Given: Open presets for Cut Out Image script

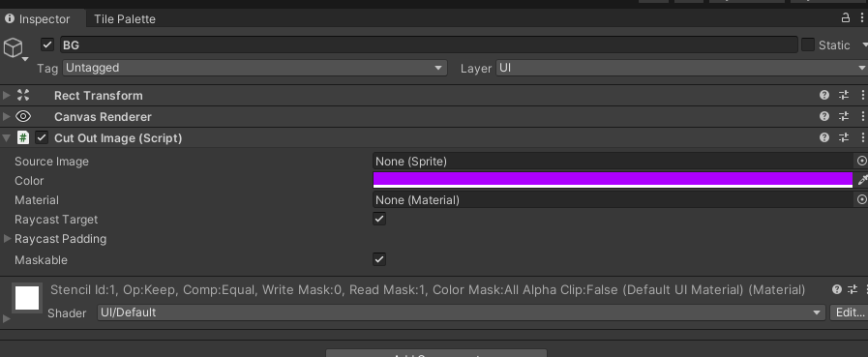Looking at the screenshot, I should pos(844,137).
